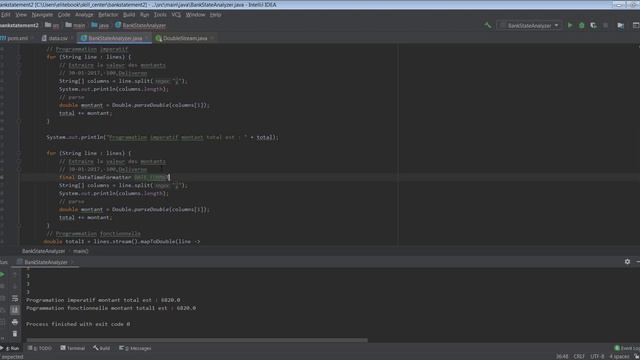Close the BankStateAnalyzer.java editor tab
Screen dimensions: 640x360
click(x=147, y=38)
